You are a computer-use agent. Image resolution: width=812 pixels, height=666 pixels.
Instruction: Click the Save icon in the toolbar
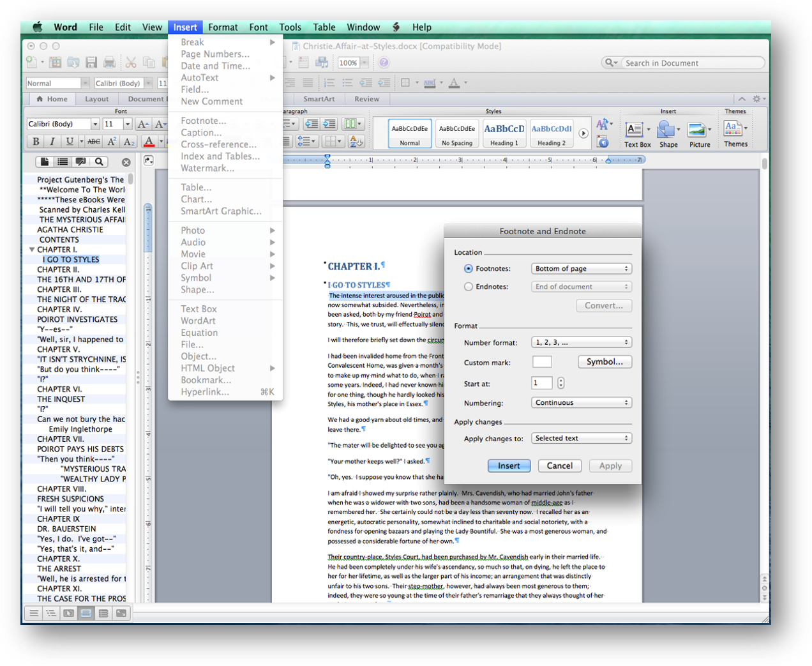pyautogui.click(x=91, y=62)
